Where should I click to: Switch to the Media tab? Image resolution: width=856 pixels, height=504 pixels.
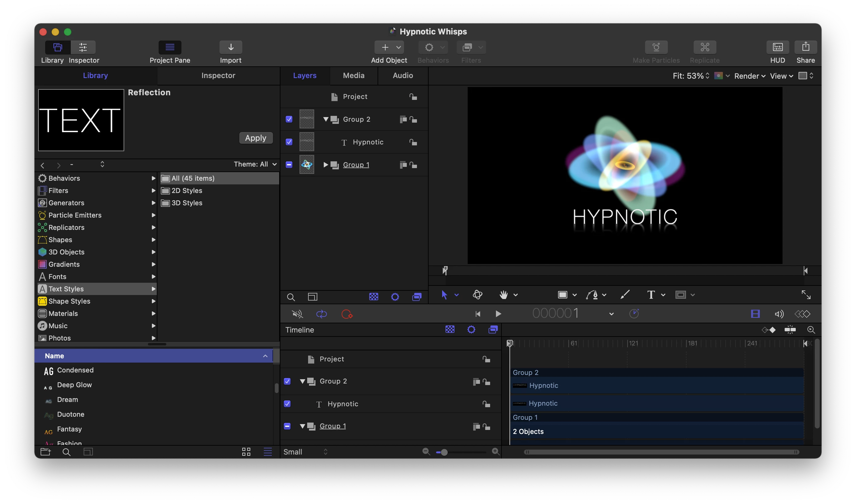(x=354, y=75)
